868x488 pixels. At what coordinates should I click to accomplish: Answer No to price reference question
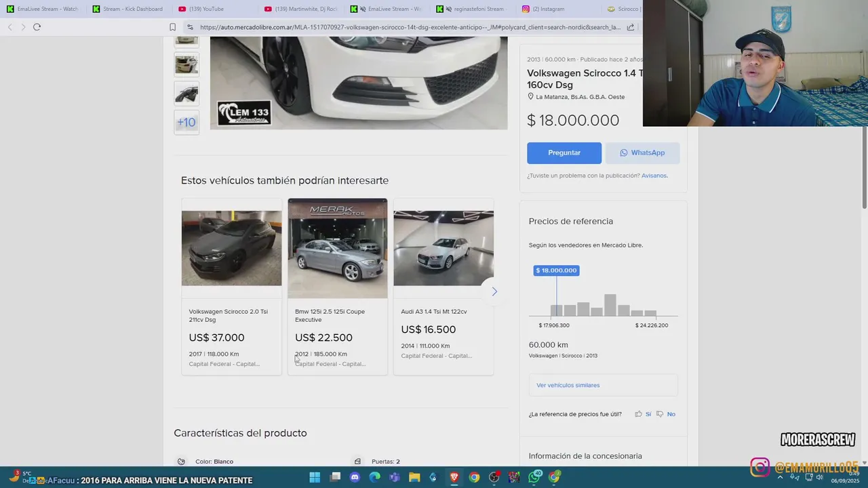[671, 414]
